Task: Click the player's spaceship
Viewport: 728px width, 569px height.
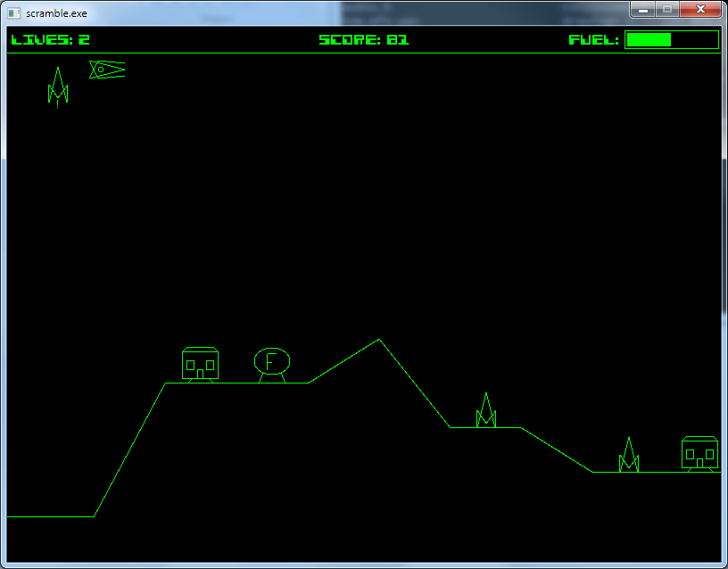Action: [x=106, y=69]
